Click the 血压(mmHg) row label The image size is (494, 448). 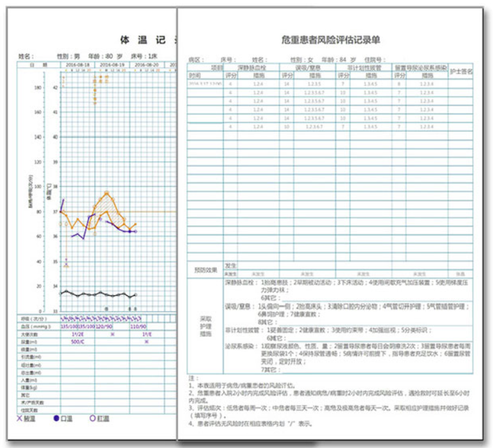pyautogui.click(x=35, y=327)
